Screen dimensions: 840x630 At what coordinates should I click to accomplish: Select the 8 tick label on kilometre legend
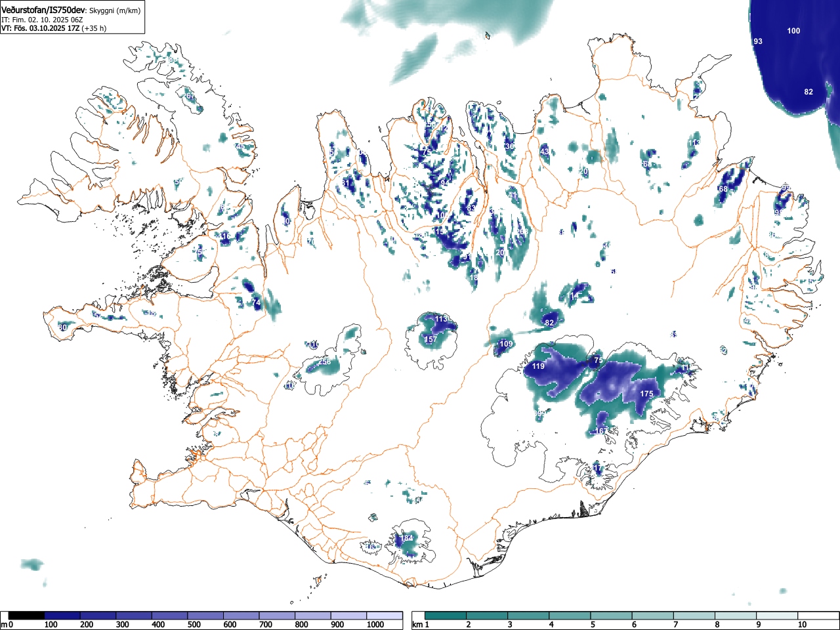tap(717, 625)
